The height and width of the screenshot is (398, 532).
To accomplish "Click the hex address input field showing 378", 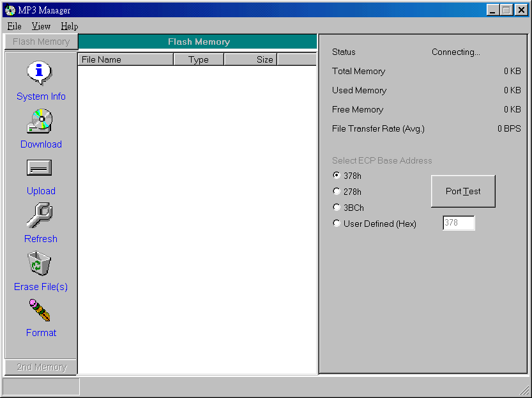I will point(459,223).
